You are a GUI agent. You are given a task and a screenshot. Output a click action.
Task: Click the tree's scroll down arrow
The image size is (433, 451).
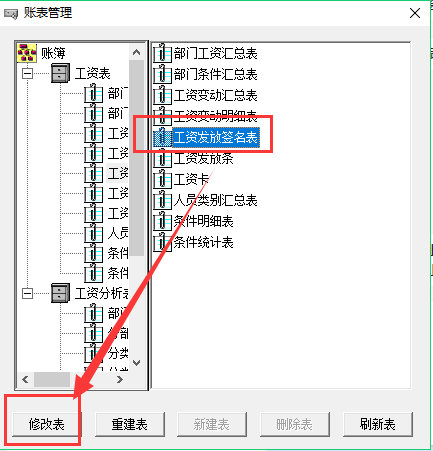tap(136, 363)
